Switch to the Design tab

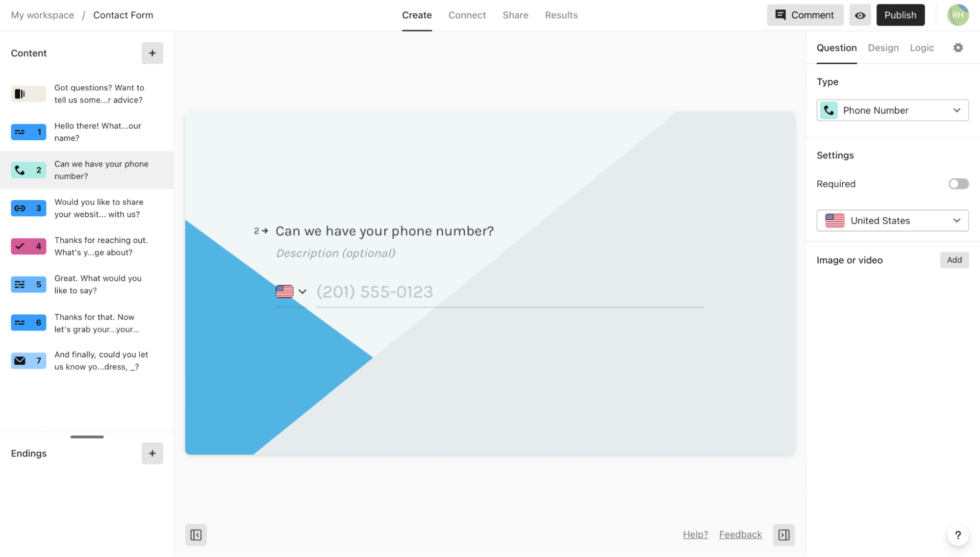click(x=883, y=47)
